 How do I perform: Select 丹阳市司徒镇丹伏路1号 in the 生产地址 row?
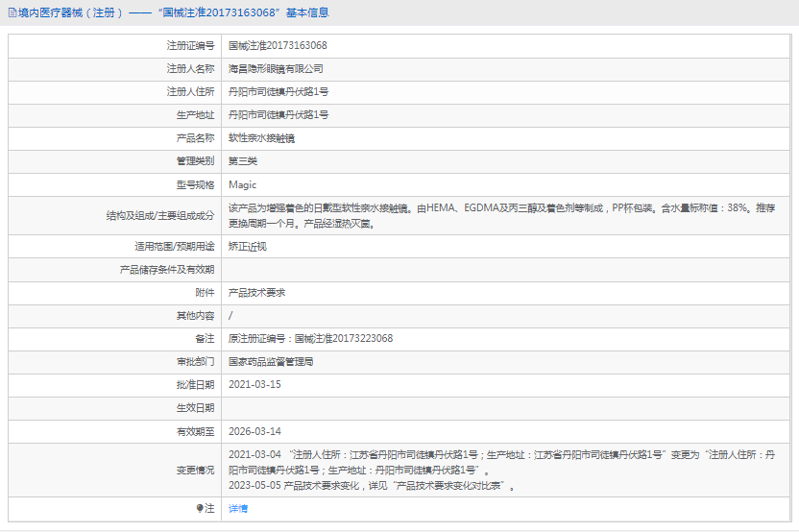pyautogui.click(x=278, y=114)
